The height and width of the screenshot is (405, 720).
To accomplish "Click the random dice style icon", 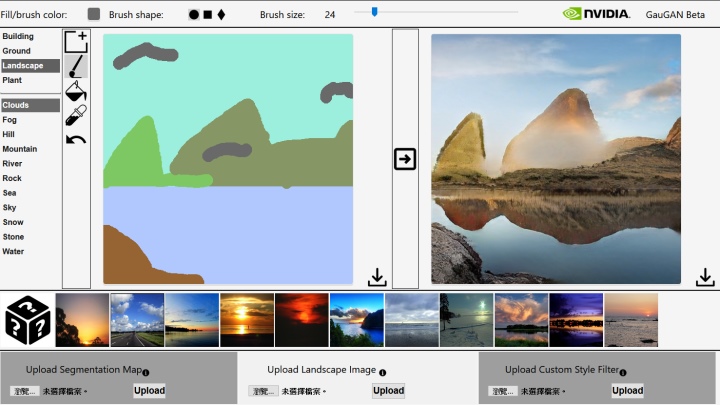I will [27, 320].
